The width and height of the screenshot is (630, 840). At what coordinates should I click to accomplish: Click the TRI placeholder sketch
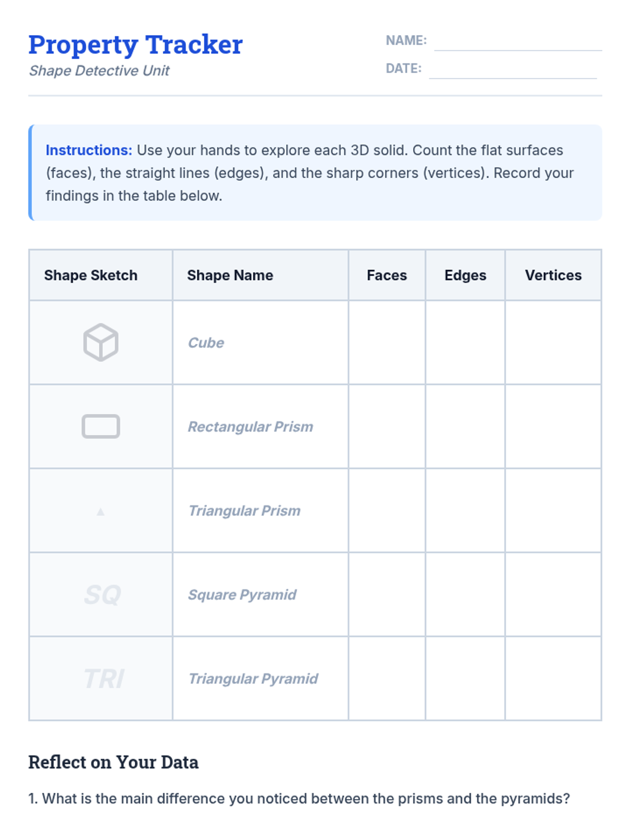pyautogui.click(x=103, y=679)
